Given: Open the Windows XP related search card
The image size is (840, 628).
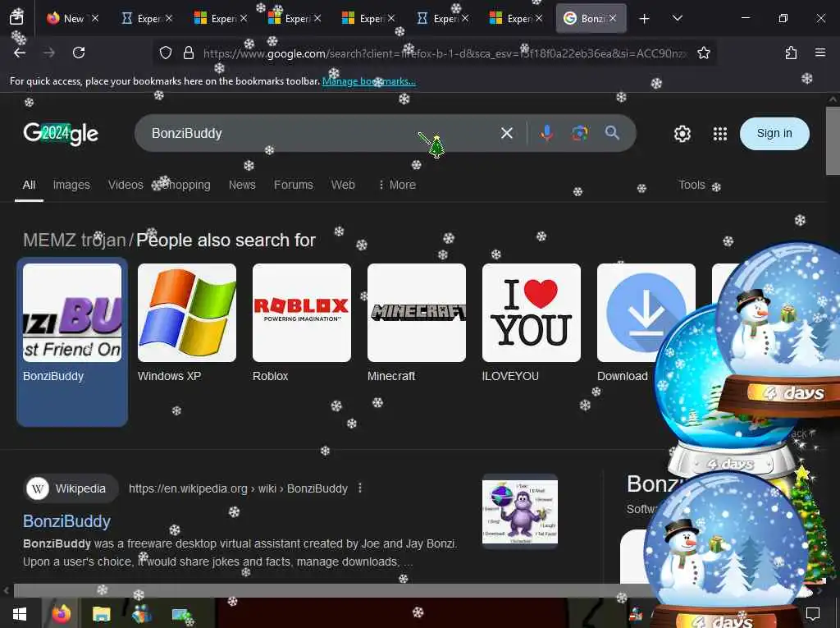Looking at the screenshot, I should point(187,323).
